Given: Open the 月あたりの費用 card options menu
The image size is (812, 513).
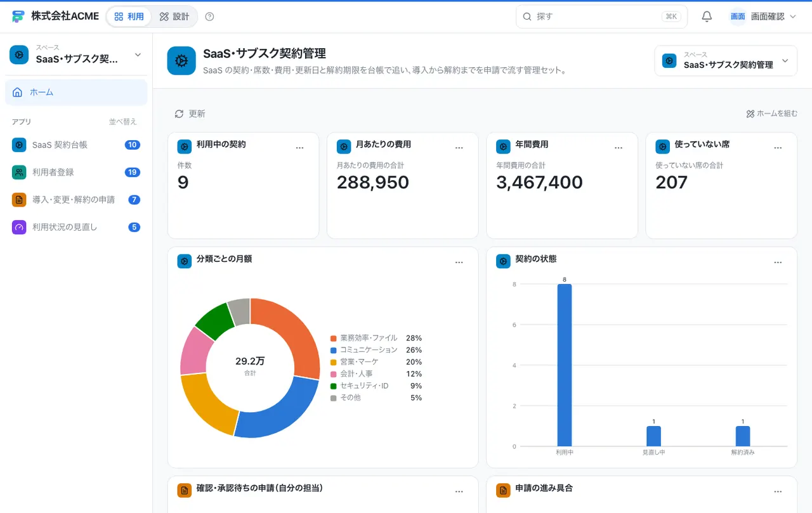Looking at the screenshot, I should coord(459,148).
